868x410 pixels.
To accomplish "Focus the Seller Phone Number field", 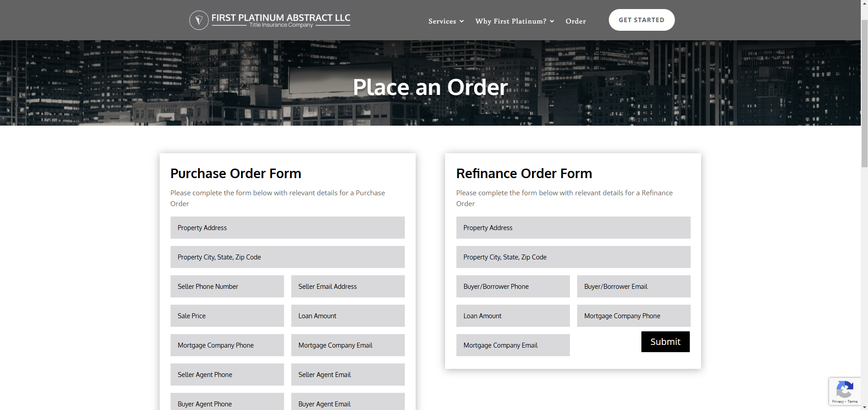I will [x=227, y=287].
